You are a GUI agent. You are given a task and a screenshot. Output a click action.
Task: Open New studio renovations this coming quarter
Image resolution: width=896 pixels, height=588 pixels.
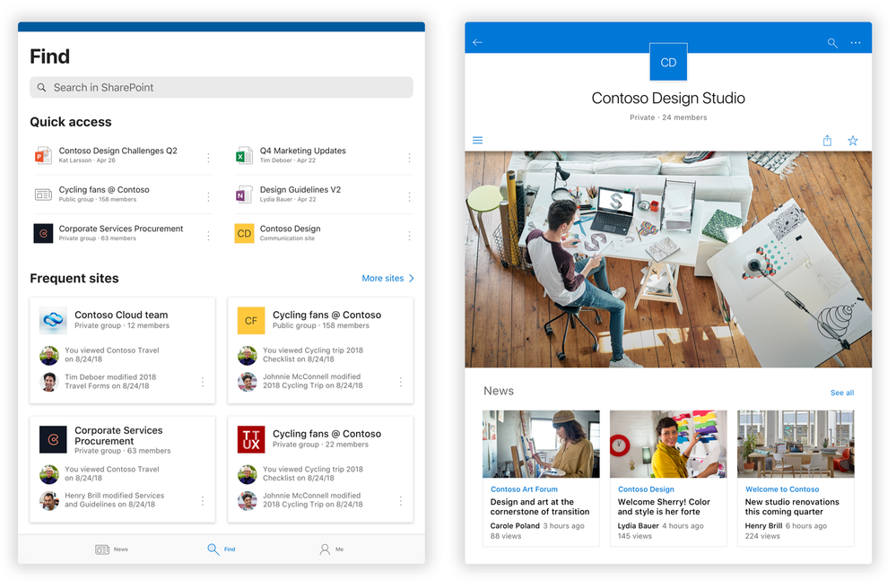(792, 507)
